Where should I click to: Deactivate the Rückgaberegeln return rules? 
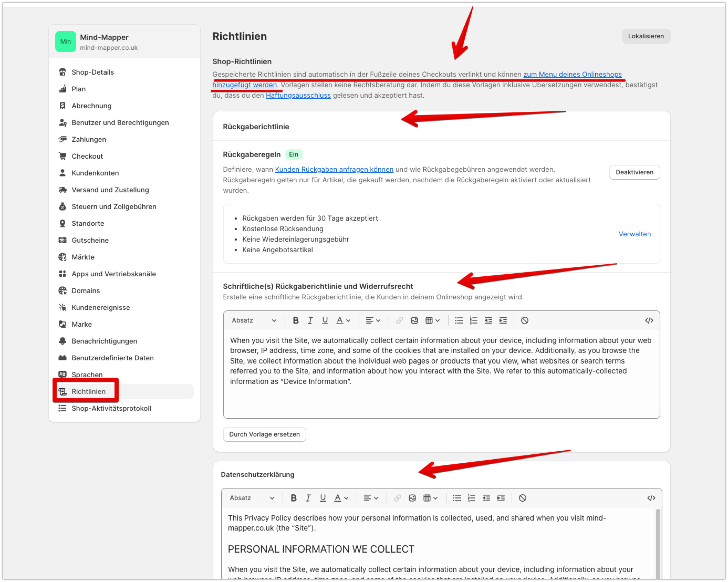634,172
